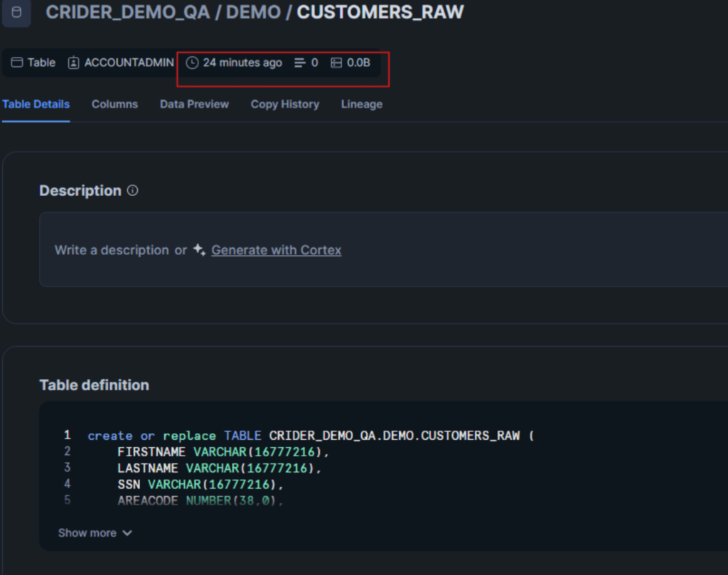Click the clock icon near 24 minutes ago
Screen dimensions: 728x575
192,63
